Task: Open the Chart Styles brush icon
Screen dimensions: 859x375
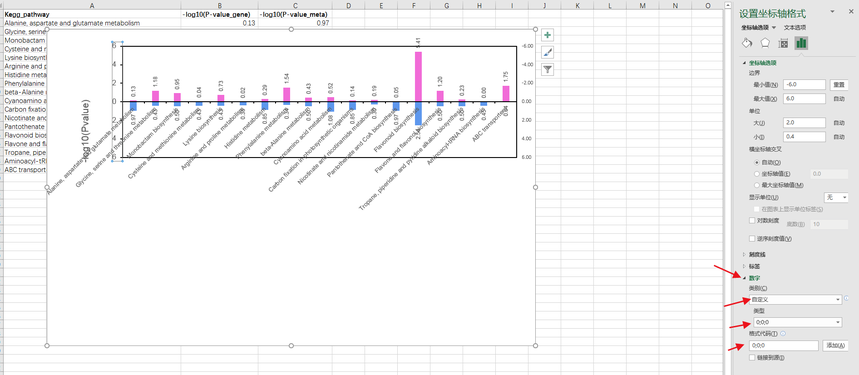Action: point(547,52)
